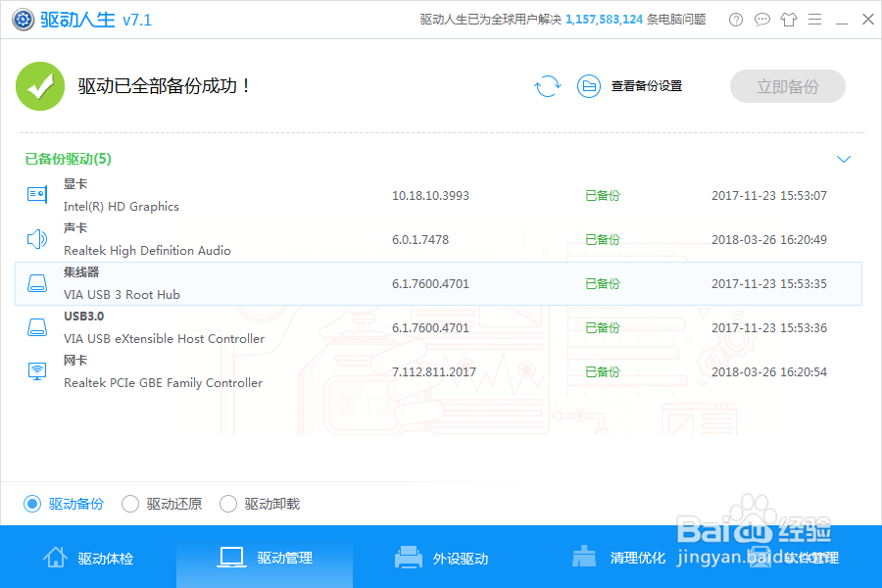
Task: Select Realtek PCIe GBE Family Controller entry
Action: [x=163, y=382]
